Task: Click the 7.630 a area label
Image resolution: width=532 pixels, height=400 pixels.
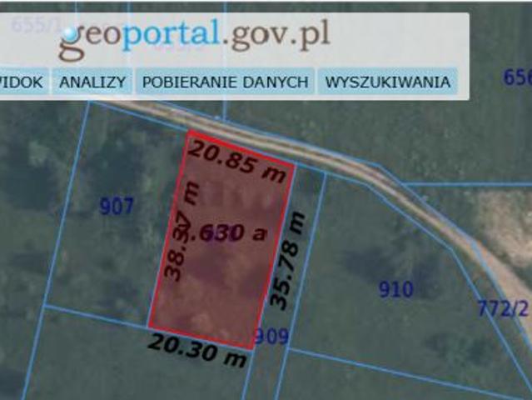Action: tap(226, 233)
